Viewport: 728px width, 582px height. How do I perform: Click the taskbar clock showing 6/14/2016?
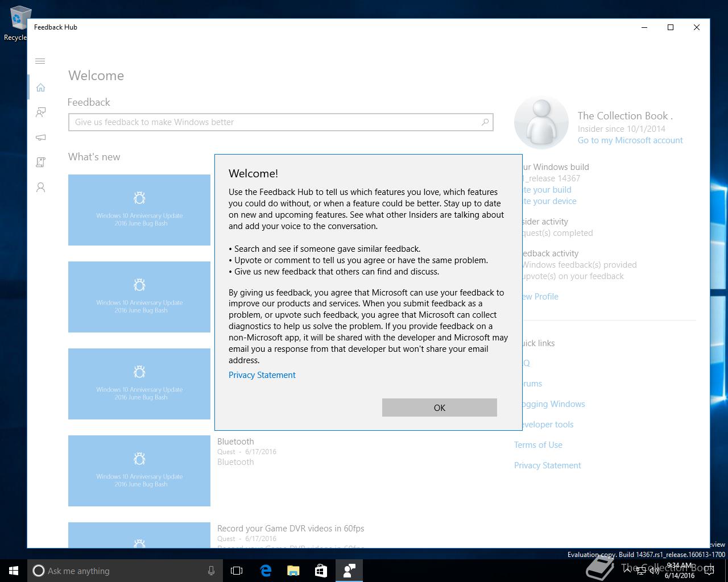[x=679, y=571]
